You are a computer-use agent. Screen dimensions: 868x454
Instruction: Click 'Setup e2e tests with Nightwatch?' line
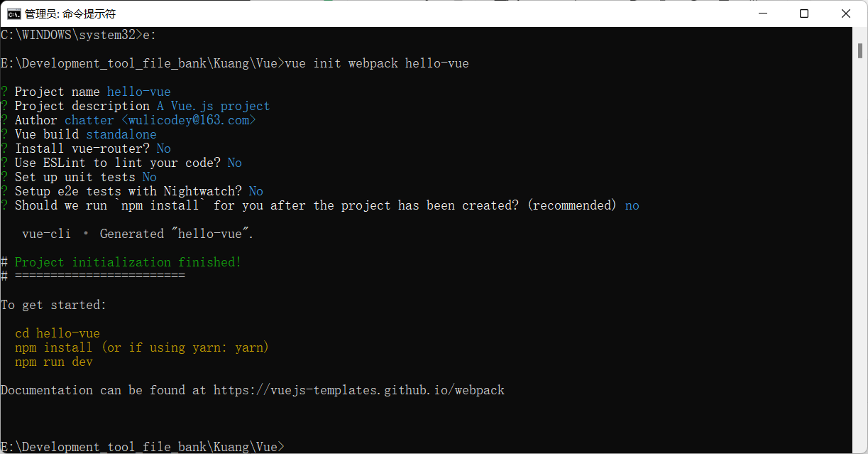[x=132, y=191]
